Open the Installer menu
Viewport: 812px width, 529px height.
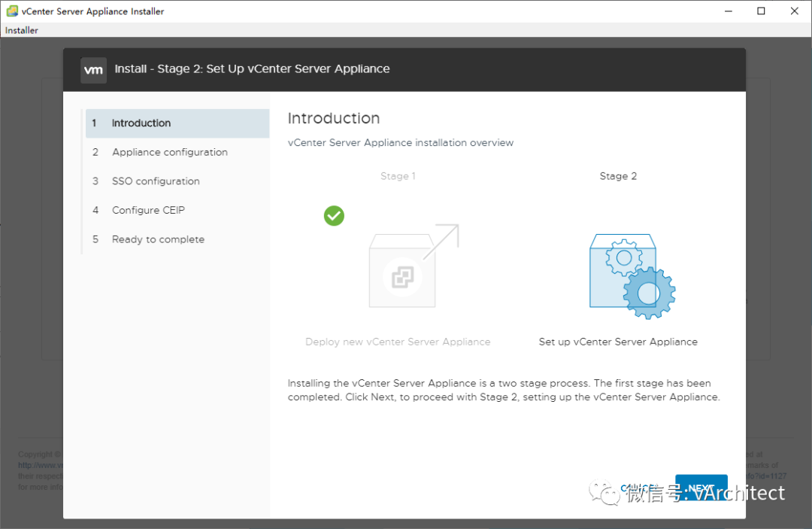21,30
